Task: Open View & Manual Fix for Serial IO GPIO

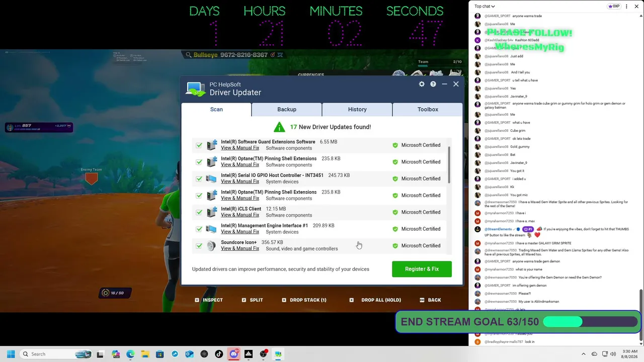Action: coord(240,182)
